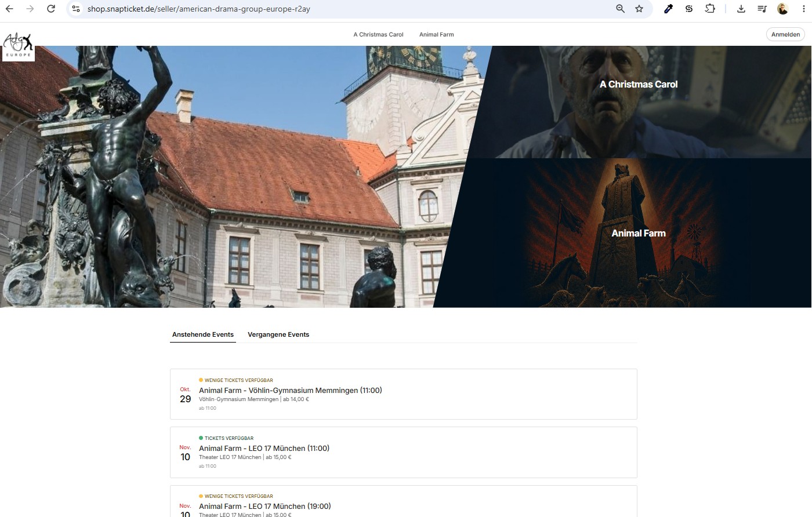Open the Extensions puzzle menu

click(x=710, y=9)
